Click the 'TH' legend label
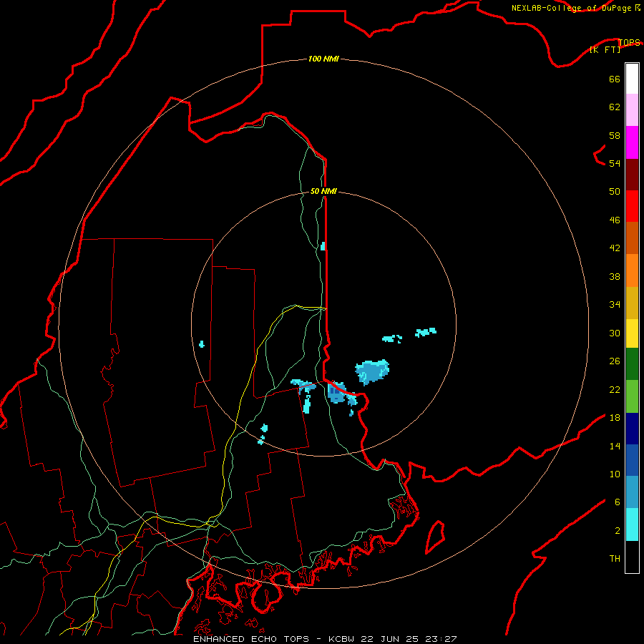The width and height of the screenshot is (644, 644). tap(615, 559)
